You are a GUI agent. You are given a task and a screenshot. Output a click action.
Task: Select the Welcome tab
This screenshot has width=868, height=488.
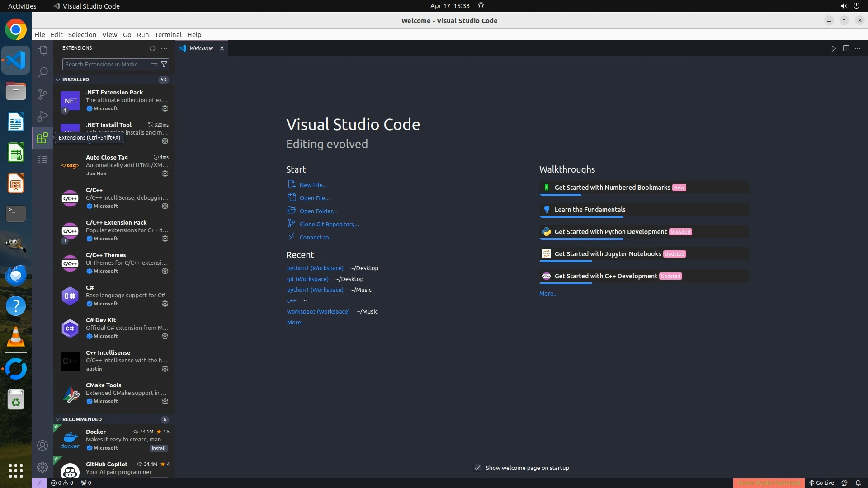tap(201, 48)
